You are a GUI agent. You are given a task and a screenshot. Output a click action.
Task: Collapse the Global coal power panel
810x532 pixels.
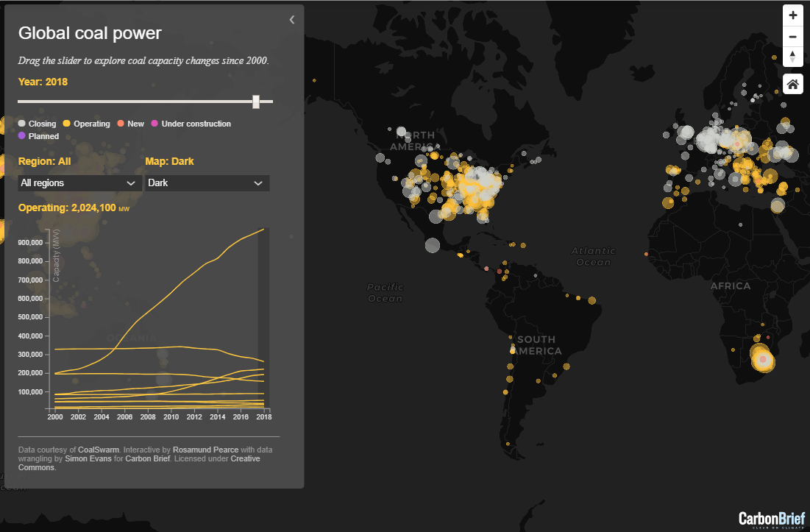[292, 20]
